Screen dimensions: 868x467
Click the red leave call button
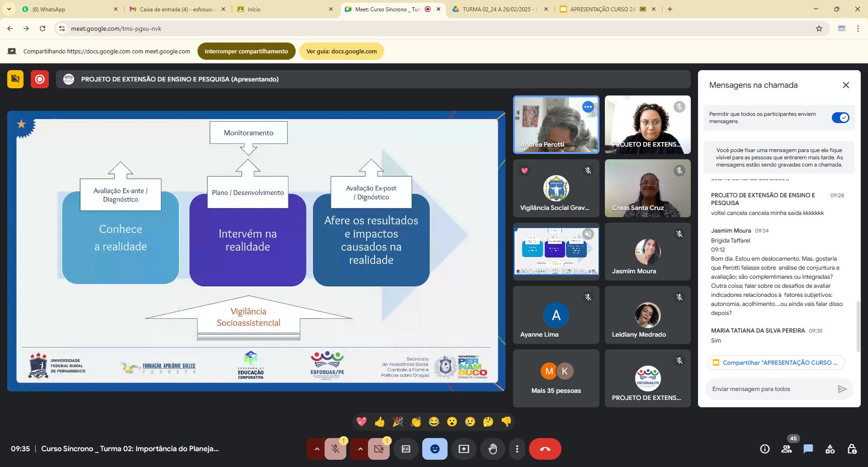point(545,449)
